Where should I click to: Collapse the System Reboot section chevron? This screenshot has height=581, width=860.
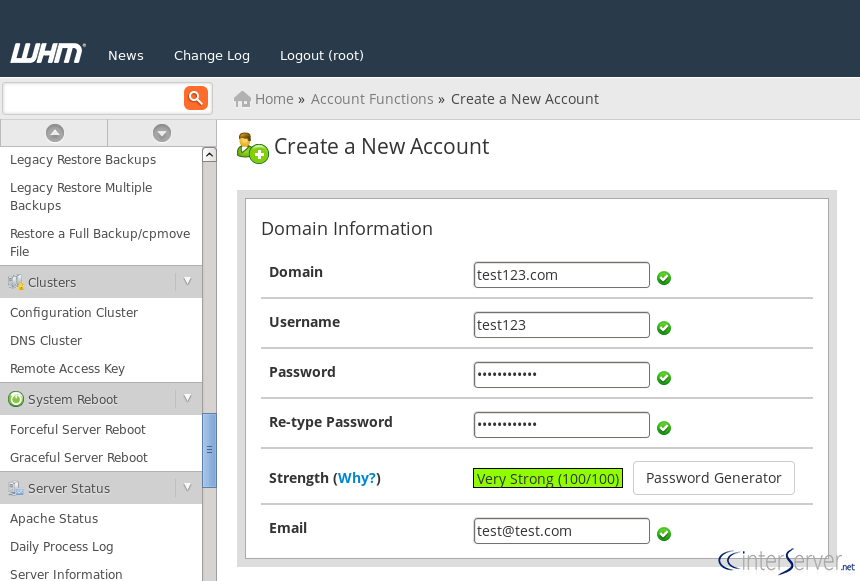point(188,398)
